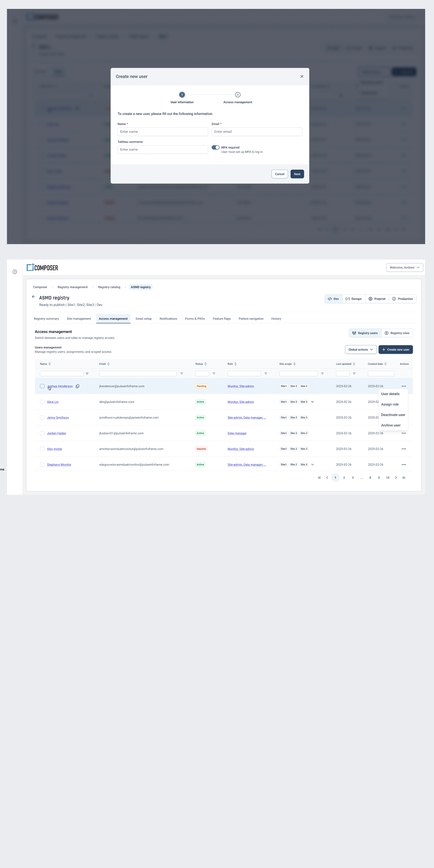The image size is (434, 868).
Task: Open the Email setup tab
Action: (x=144, y=319)
